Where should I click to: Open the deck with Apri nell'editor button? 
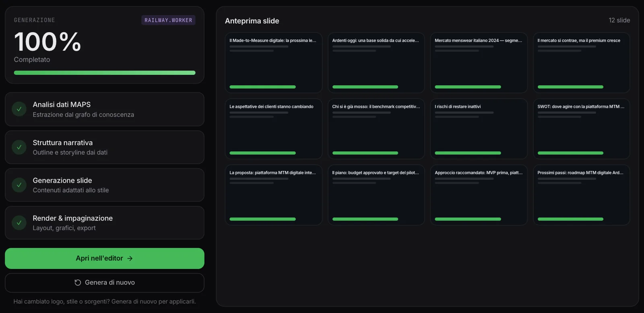(x=105, y=258)
